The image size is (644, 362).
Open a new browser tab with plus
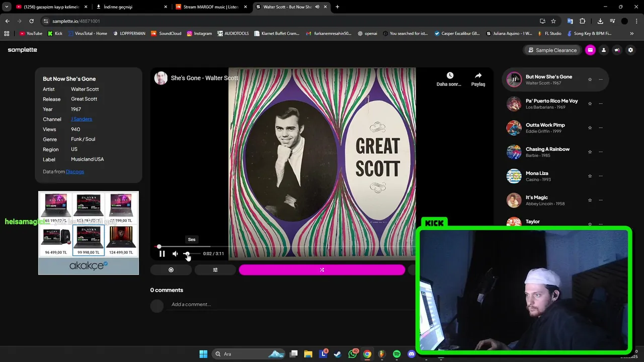coord(337,7)
